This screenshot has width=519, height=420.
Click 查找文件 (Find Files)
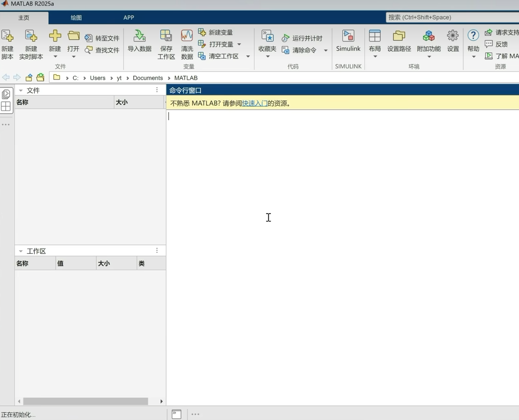pyautogui.click(x=102, y=50)
